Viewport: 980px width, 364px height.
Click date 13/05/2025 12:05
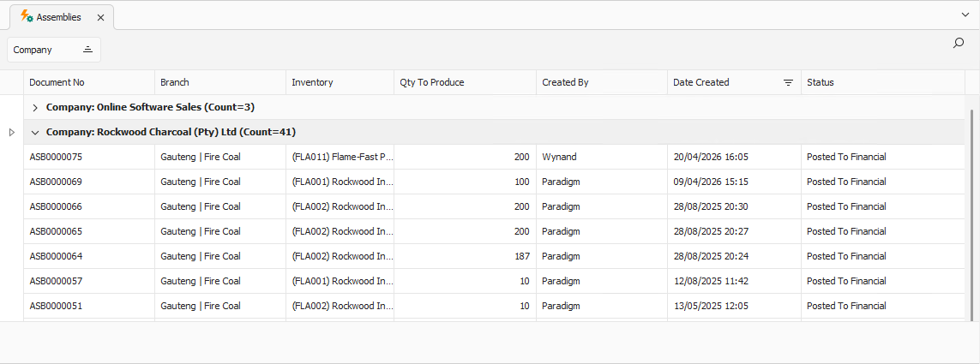point(711,307)
